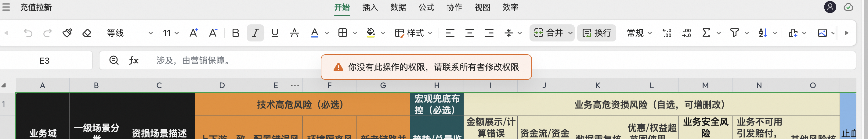Viewport: 868px width, 139px height.
Task: Switch to the 效率 tab
Action: tap(511, 7)
